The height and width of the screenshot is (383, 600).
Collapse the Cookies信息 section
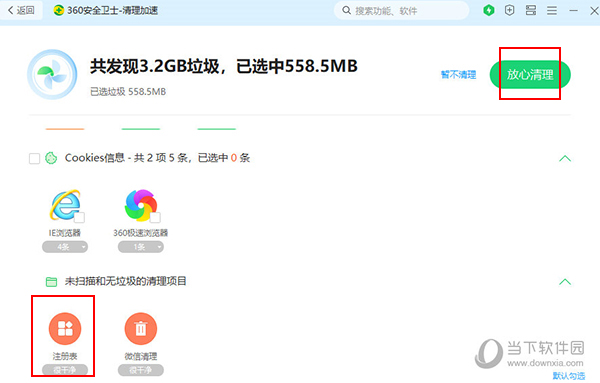pyautogui.click(x=565, y=158)
